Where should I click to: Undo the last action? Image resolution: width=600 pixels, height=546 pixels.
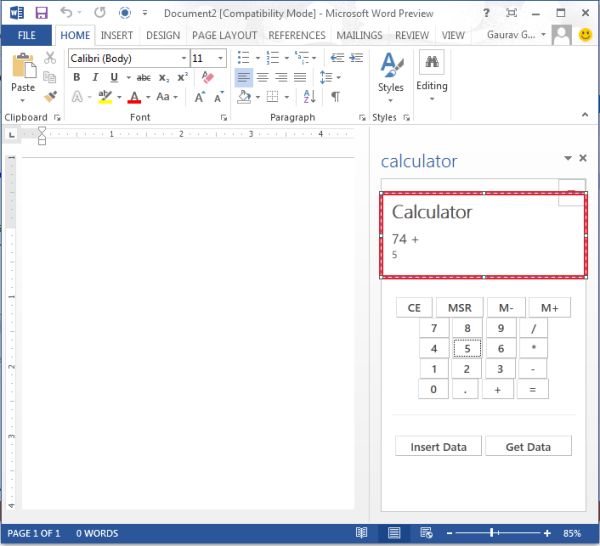[x=66, y=13]
